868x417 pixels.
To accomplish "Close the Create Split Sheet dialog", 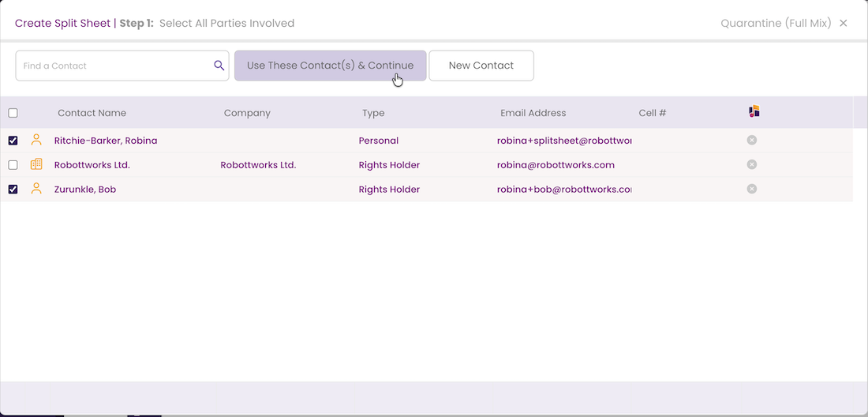I will (843, 23).
